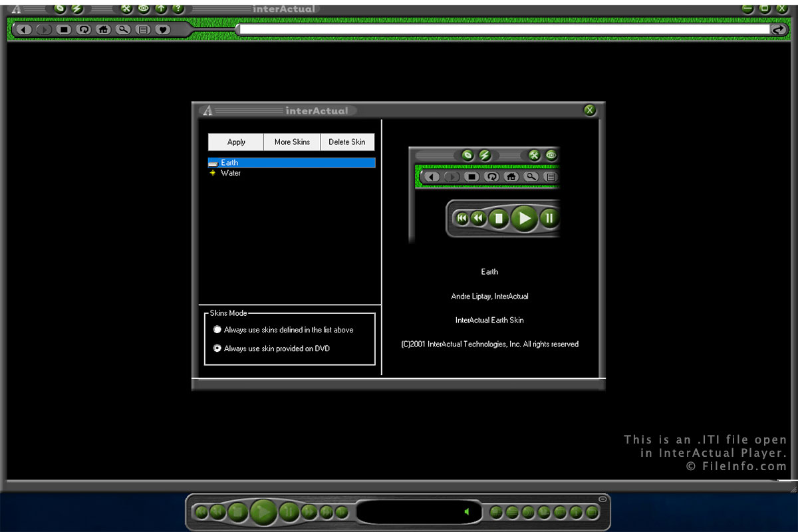Viewport: 798px width, 532px height.
Task: Go to the home page icon
Action: pyautogui.click(x=103, y=29)
